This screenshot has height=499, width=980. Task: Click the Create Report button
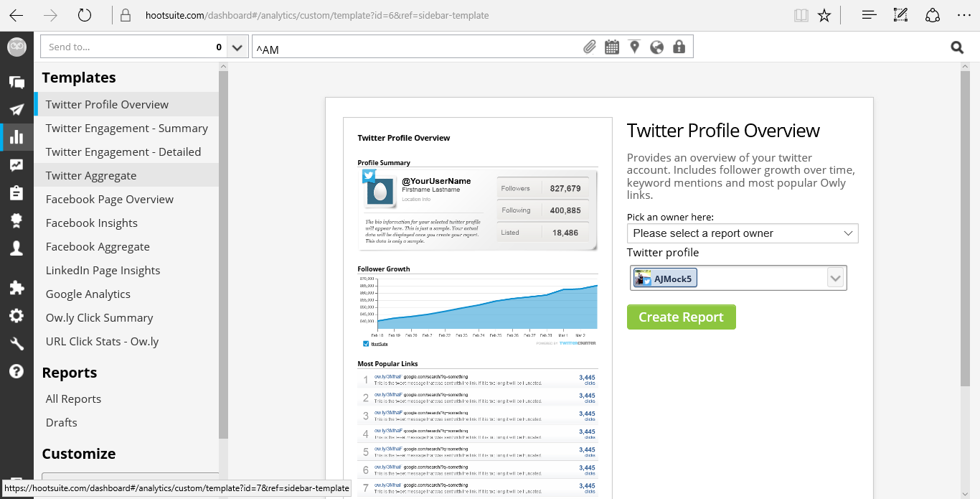(681, 317)
